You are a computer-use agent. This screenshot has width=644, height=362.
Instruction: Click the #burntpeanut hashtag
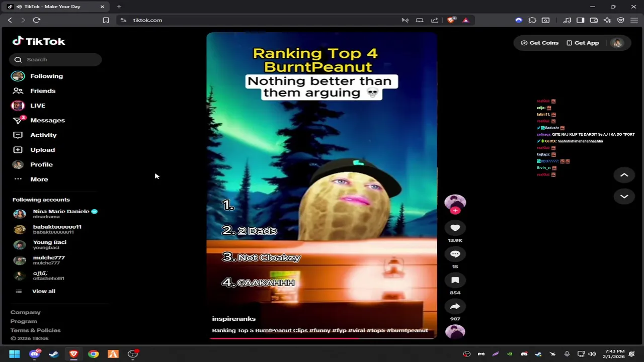(x=407, y=330)
